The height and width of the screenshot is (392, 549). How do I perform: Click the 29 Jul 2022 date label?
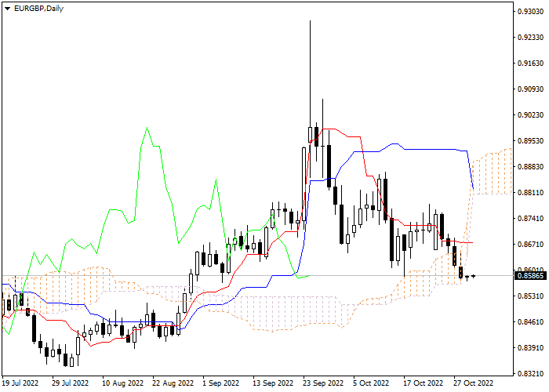pos(70,383)
